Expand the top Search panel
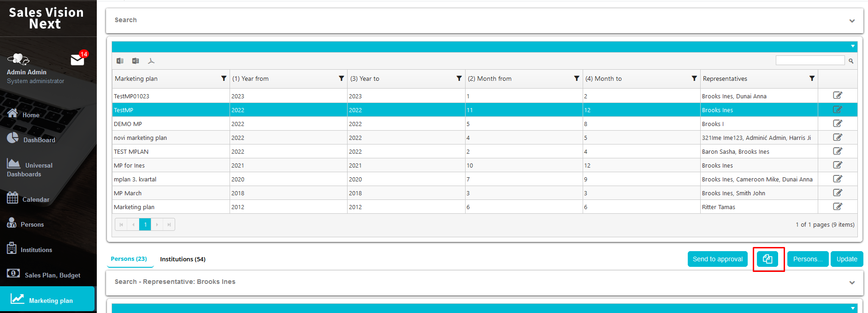868x313 pixels. 852,21
